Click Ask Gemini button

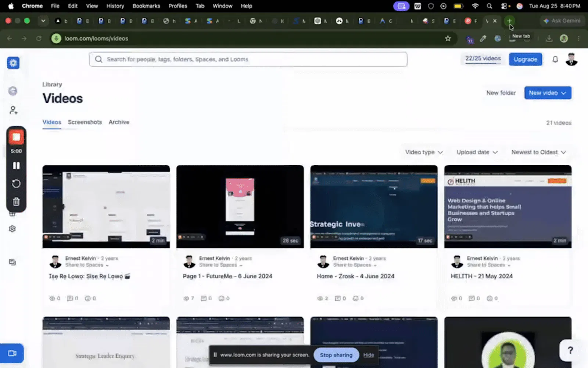pyautogui.click(x=562, y=21)
